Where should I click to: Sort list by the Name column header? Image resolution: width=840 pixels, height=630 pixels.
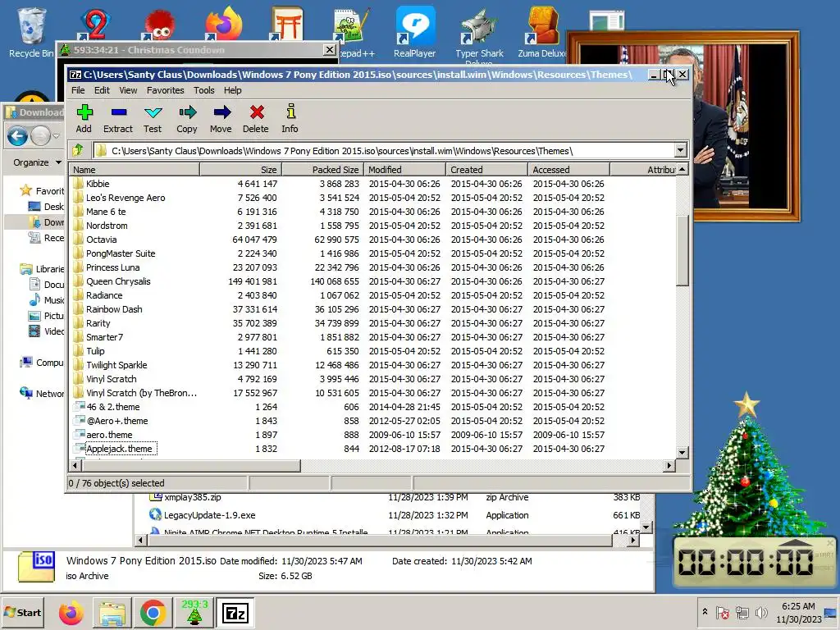134,169
